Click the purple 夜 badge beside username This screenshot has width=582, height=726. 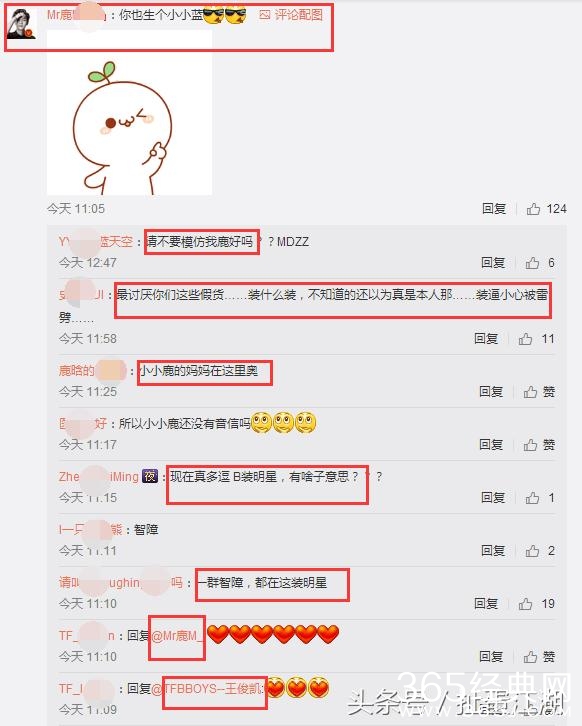coord(150,476)
